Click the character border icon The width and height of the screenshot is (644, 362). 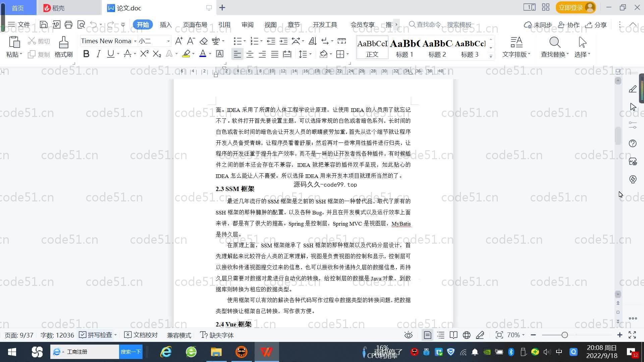[220, 54]
